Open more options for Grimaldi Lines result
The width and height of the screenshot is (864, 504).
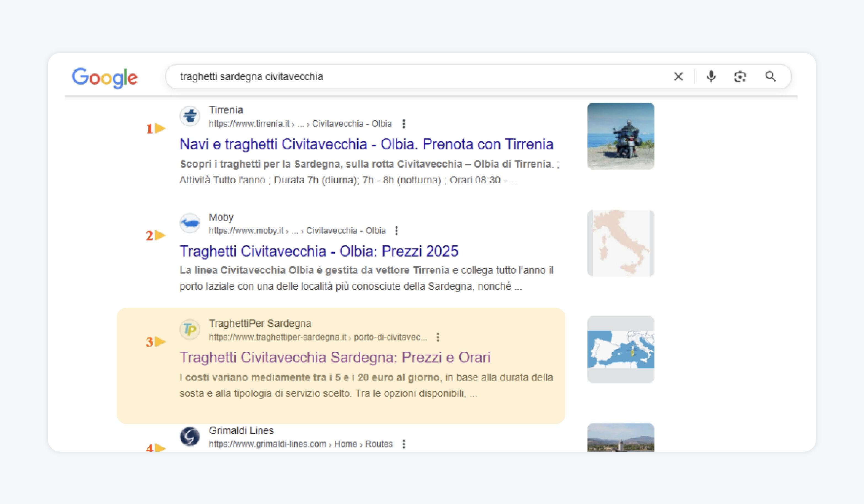(x=404, y=444)
